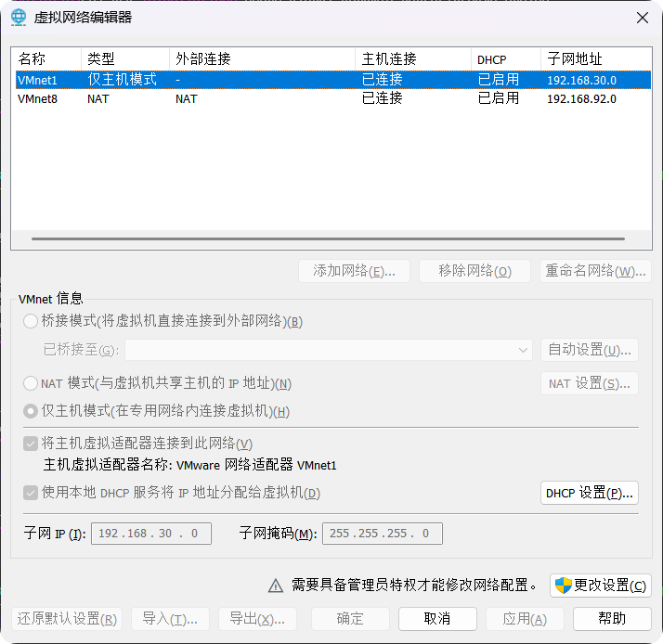Image resolution: width=663 pixels, height=644 pixels.
Task: Open NAT 设置 dialog
Action: 590,383
